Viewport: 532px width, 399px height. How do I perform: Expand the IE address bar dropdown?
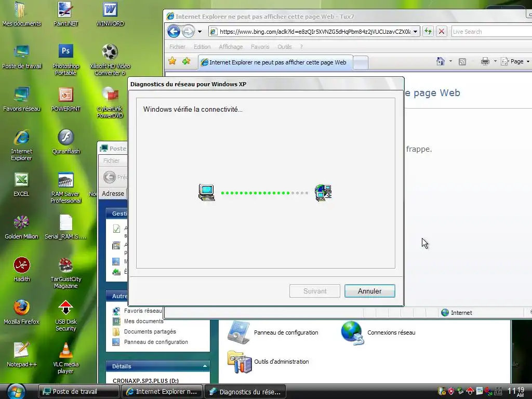coord(415,32)
